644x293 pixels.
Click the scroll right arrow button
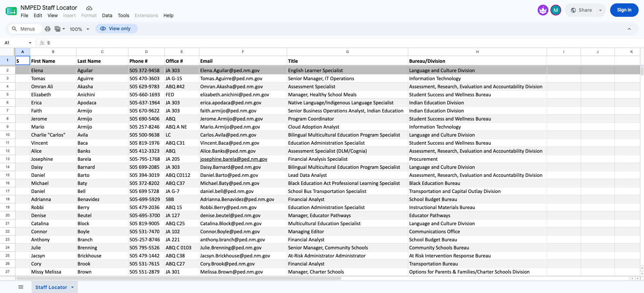point(638,278)
